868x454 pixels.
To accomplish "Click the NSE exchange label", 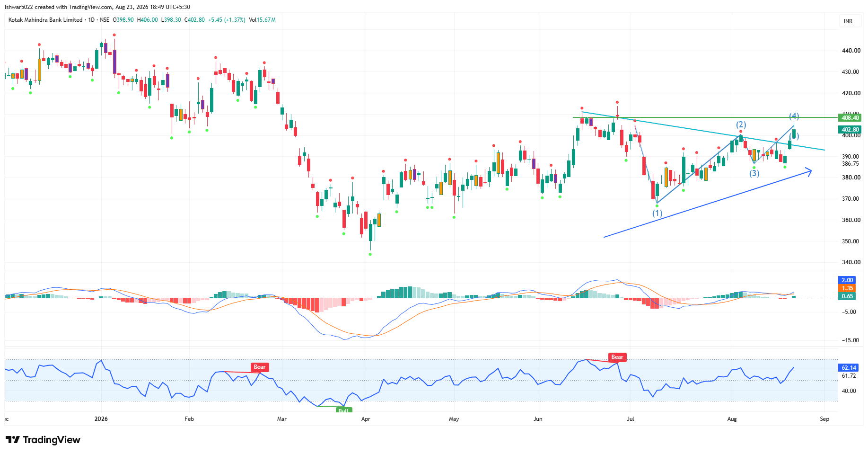I will (x=105, y=20).
